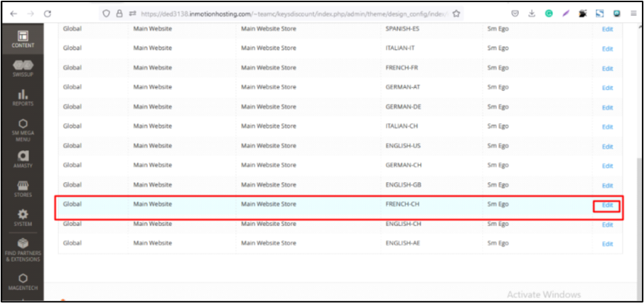Bookmark this page with the star icon
Viewport: 644px width, 303px height.
[456, 13]
